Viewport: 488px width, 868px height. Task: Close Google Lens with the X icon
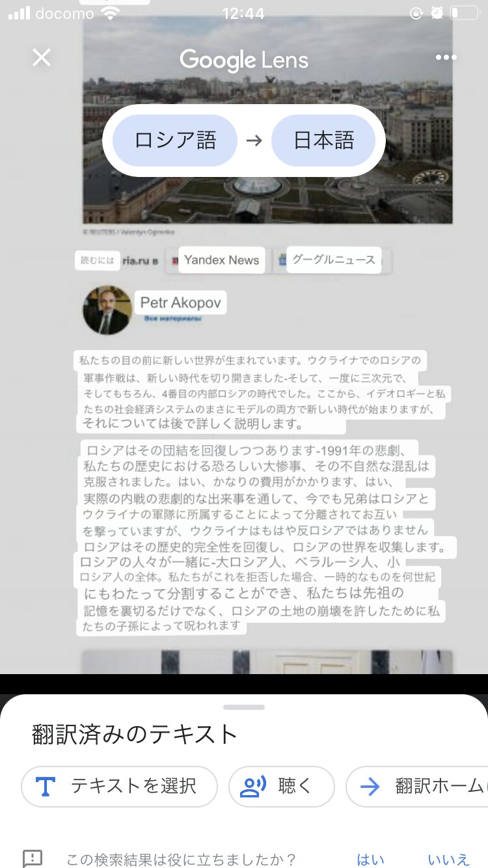coord(42,57)
